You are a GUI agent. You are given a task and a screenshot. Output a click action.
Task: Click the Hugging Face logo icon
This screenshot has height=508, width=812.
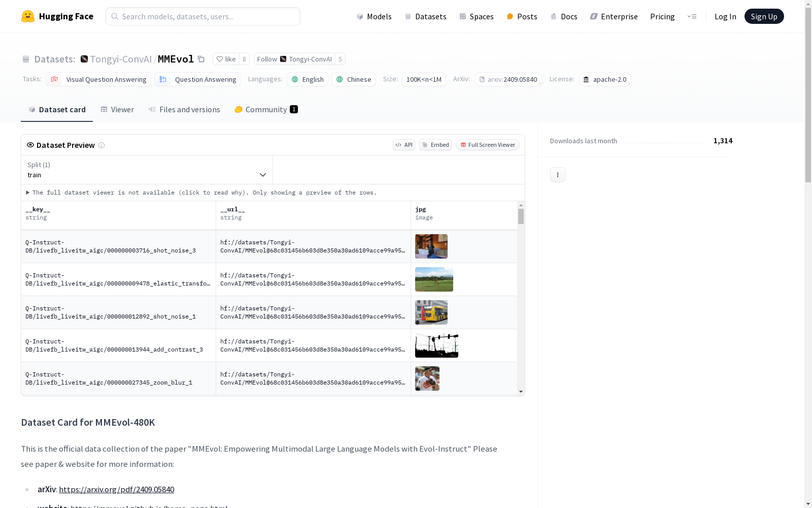pyautogui.click(x=28, y=16)
